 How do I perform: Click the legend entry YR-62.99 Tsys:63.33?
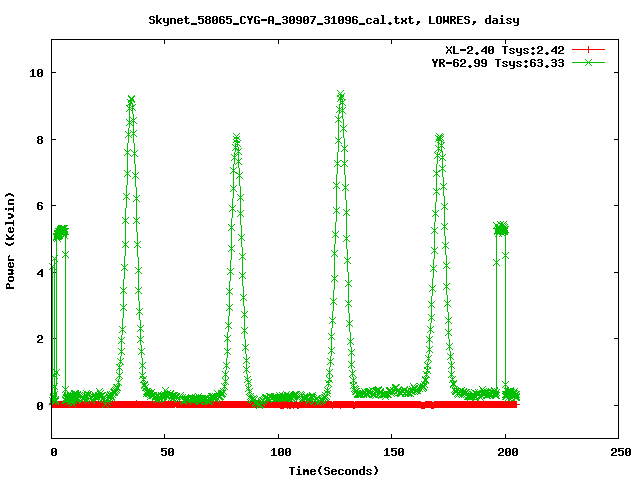tap(498, 63)
